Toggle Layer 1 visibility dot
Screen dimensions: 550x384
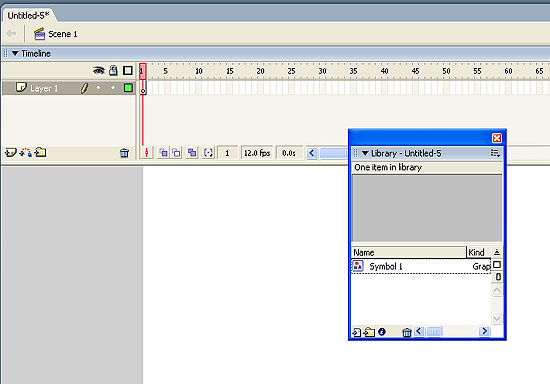coord(99,88)
